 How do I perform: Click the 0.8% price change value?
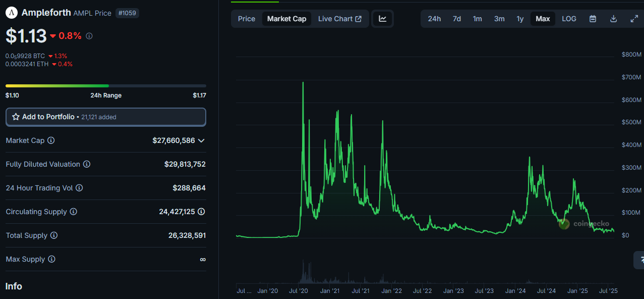click(70, 36)
